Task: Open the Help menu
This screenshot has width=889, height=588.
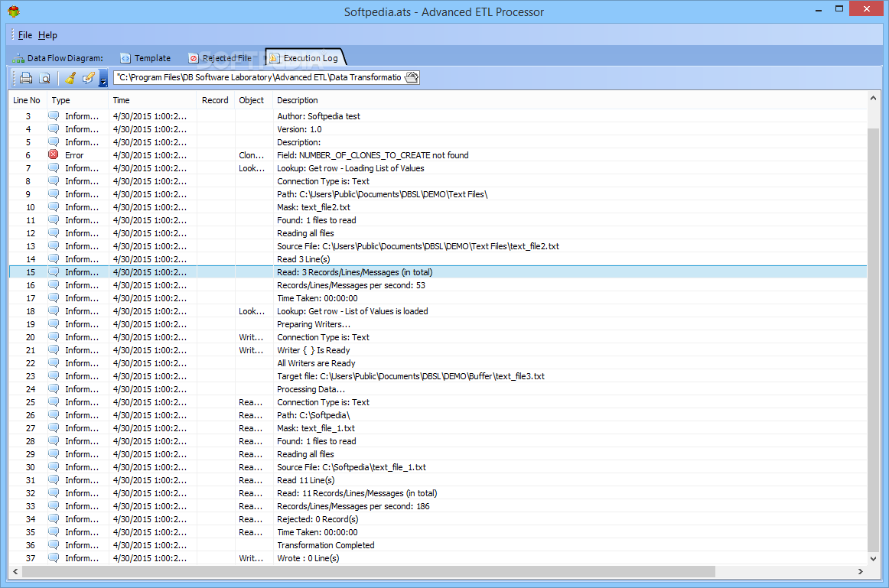Action: (47, 35)
